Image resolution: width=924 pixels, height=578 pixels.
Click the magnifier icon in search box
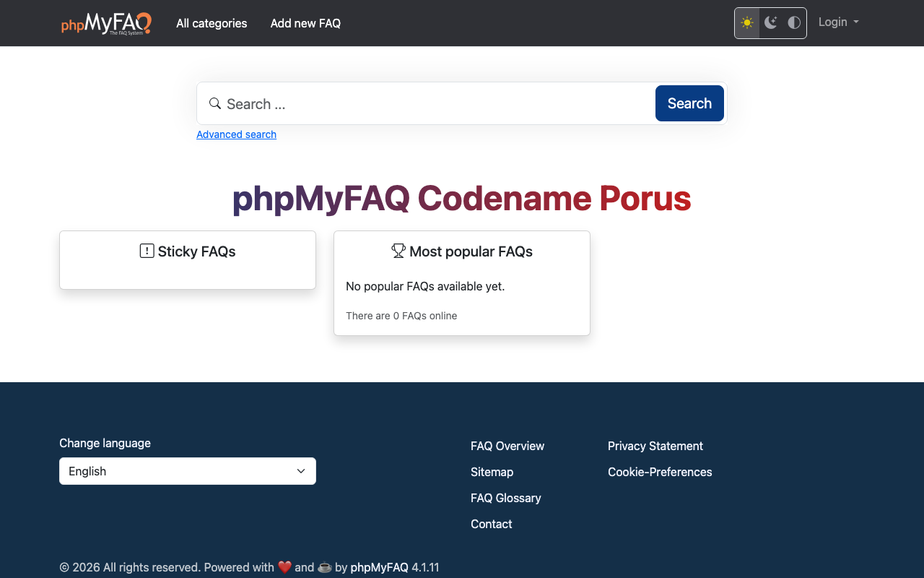214,103
